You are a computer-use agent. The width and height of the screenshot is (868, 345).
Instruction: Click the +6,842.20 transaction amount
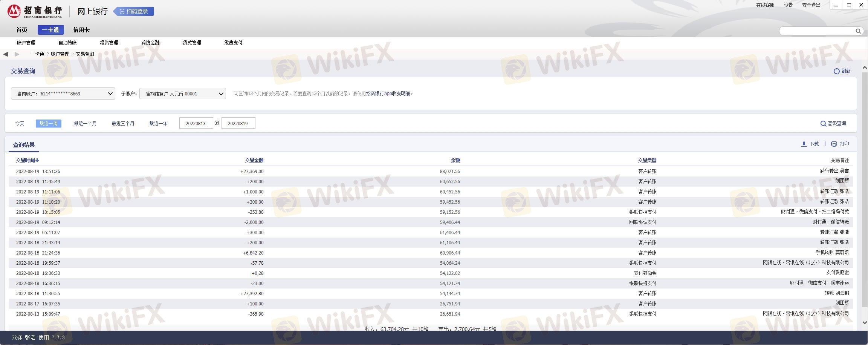tap(253, 253)
